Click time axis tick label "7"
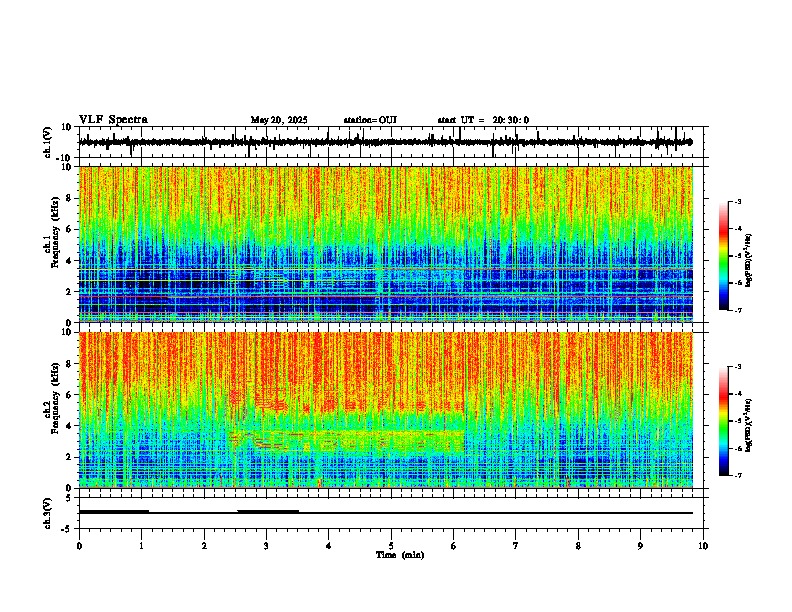 pyautogui.click(x=516, y=546)
